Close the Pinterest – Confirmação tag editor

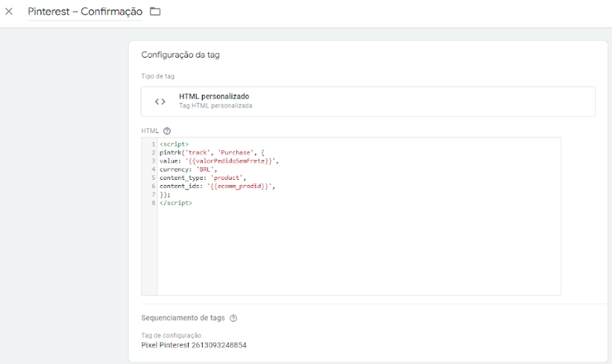(9, 11)
